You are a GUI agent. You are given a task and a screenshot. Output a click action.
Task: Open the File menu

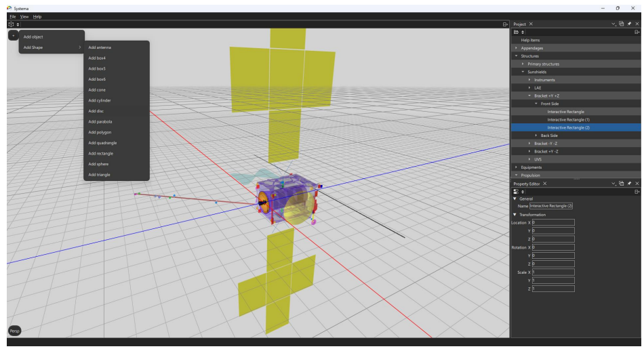[13, 16]
